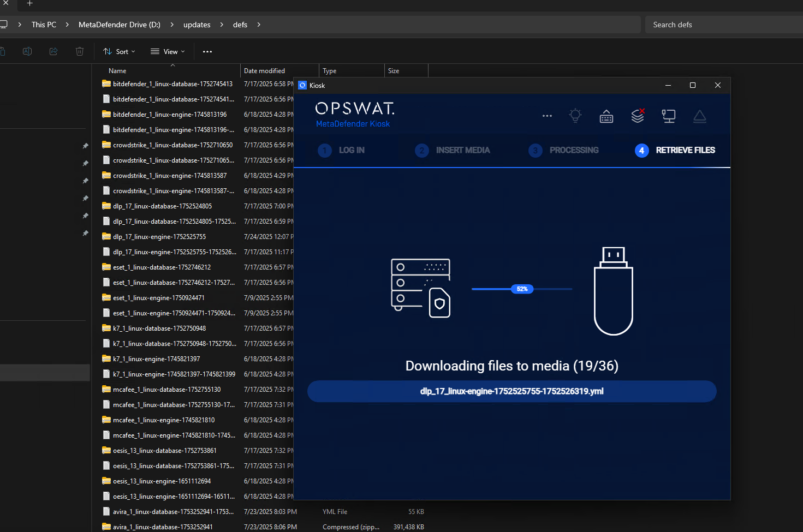Open the on-screen keyboard icon in Kiosk
Screen dimensions: 803x532
[606, 116]
